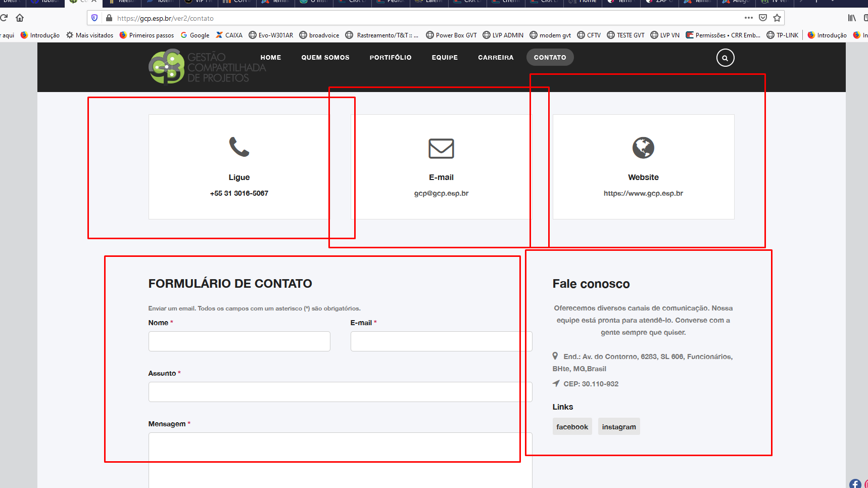The width and height of the screenshot is (868, 488).
Task: Click the Fale conosco heading
Action: [591, 284]
